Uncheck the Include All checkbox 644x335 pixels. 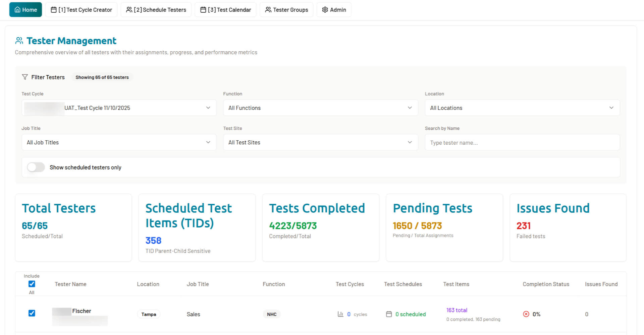coord(32,284)
